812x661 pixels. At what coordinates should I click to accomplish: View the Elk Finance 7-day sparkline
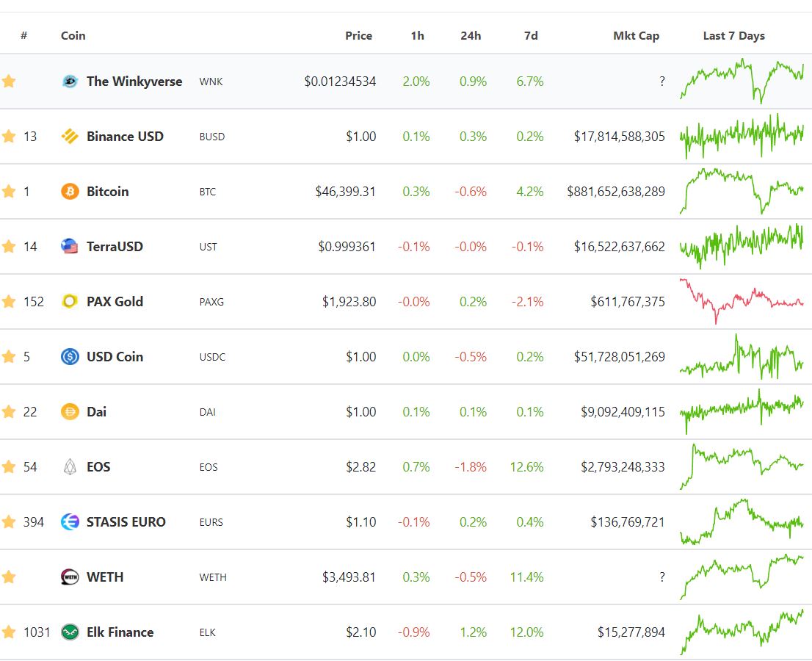(742, 632)
